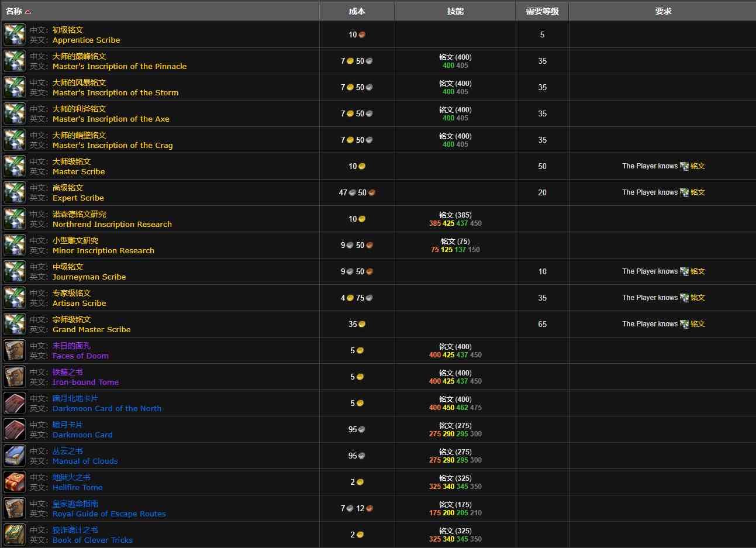Click the Master Scribe row icon
The height and width of the screenshot is (548, 756).
[15, 166]
